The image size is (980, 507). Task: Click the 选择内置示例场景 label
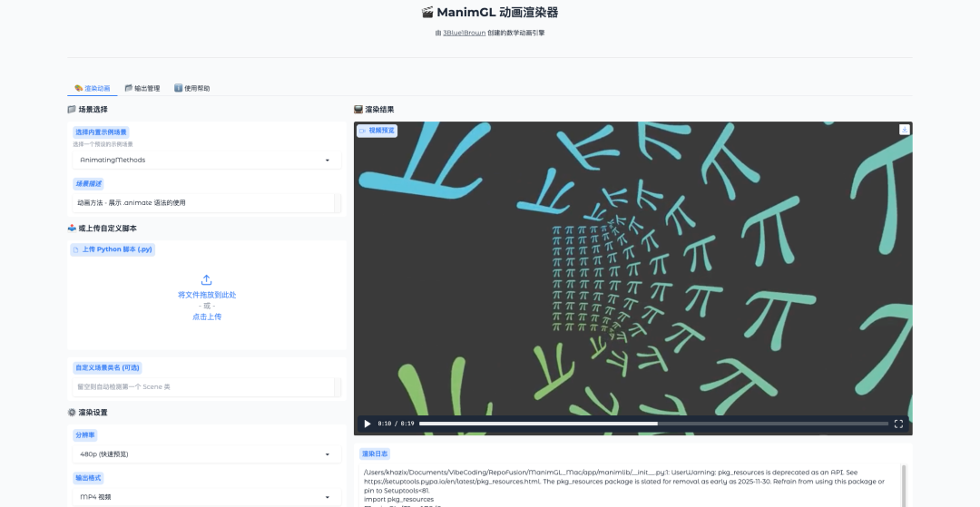pyautogui.click(x=101, y=132)
